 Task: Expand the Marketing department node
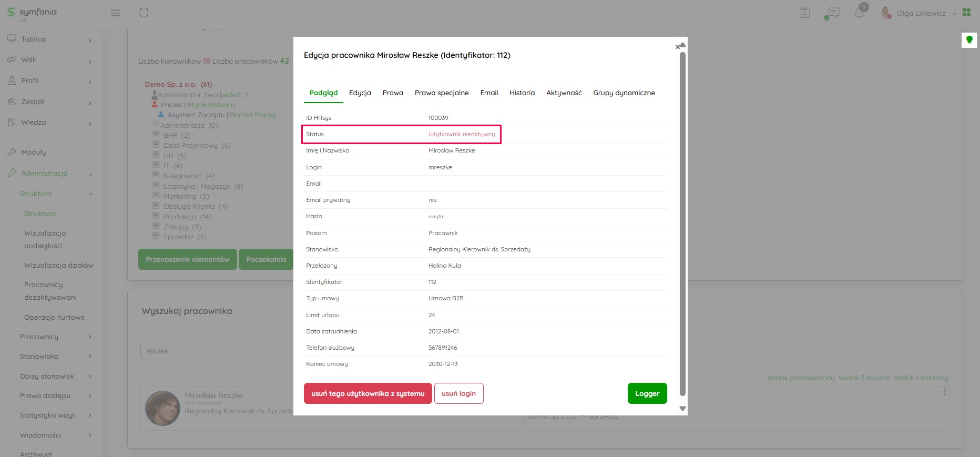tap(156, 196)
